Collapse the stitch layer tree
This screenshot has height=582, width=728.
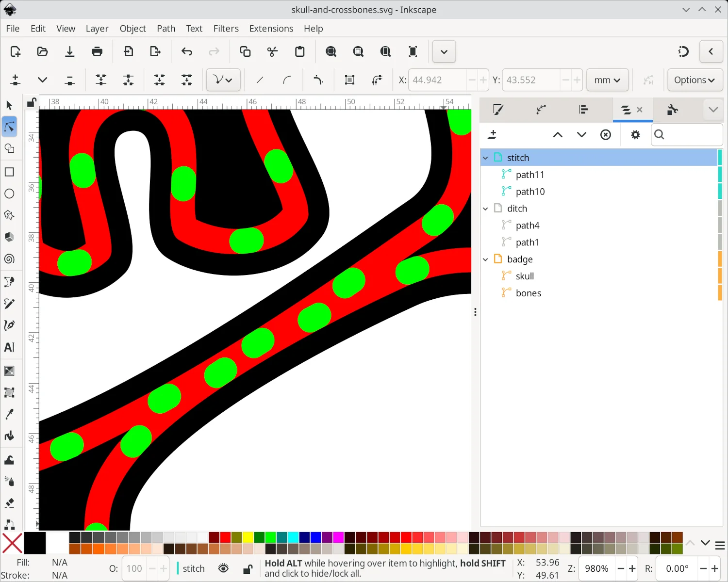pos(485,158)
